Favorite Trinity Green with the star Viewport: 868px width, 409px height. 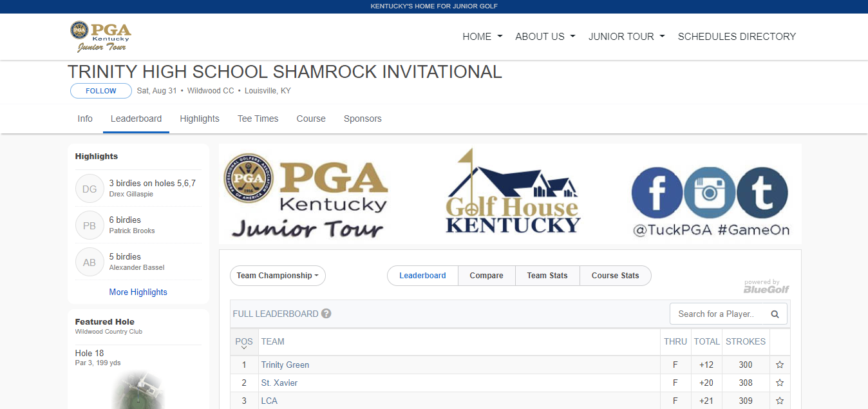[x=780, y=365]
